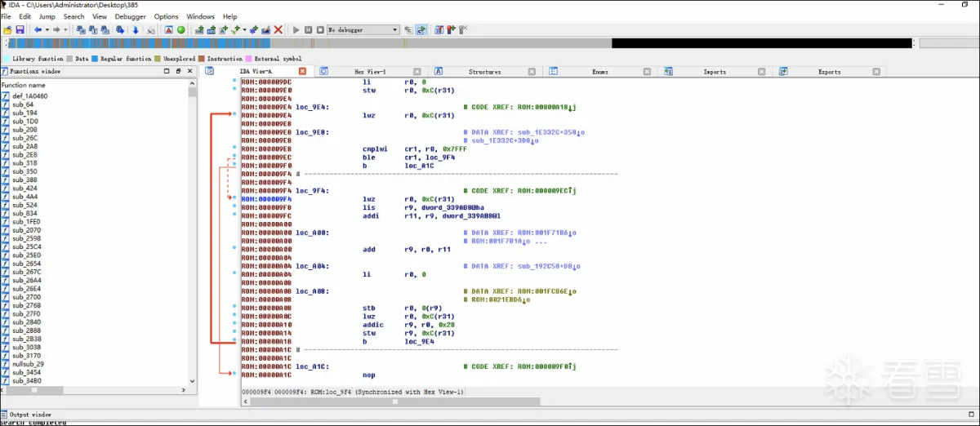Image resolution: width=980 pixels, height=426 pixels.
Task: Toggle breakpoint dot at address 000009EC
Action: [234, 157]
